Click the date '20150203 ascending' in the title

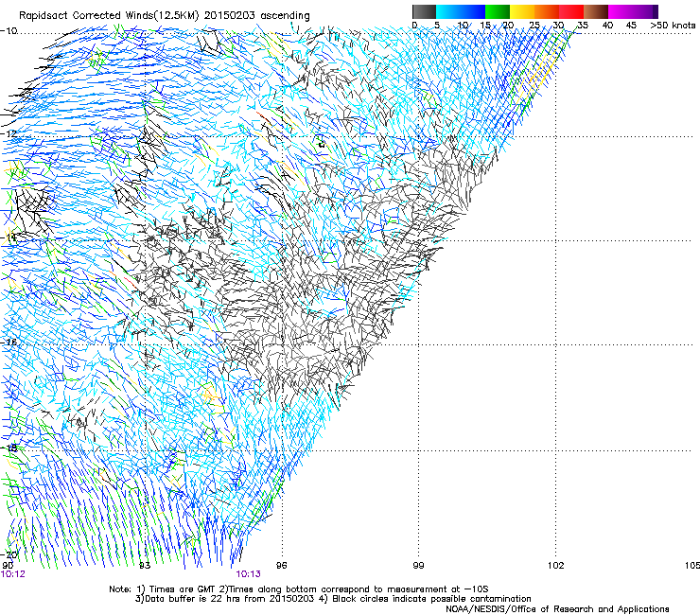257,16
